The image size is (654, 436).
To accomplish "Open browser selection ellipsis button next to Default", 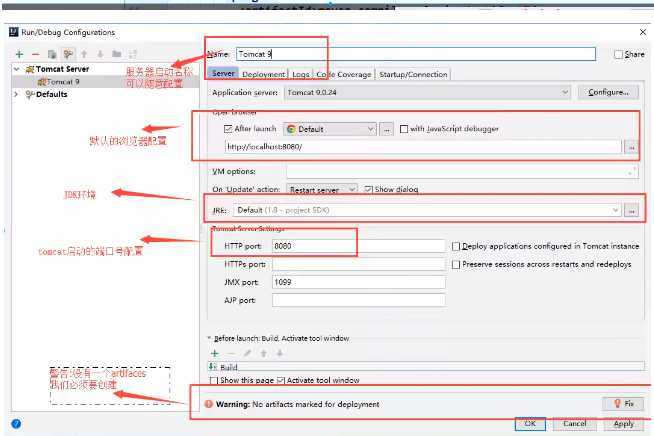I will click(387, 129).
